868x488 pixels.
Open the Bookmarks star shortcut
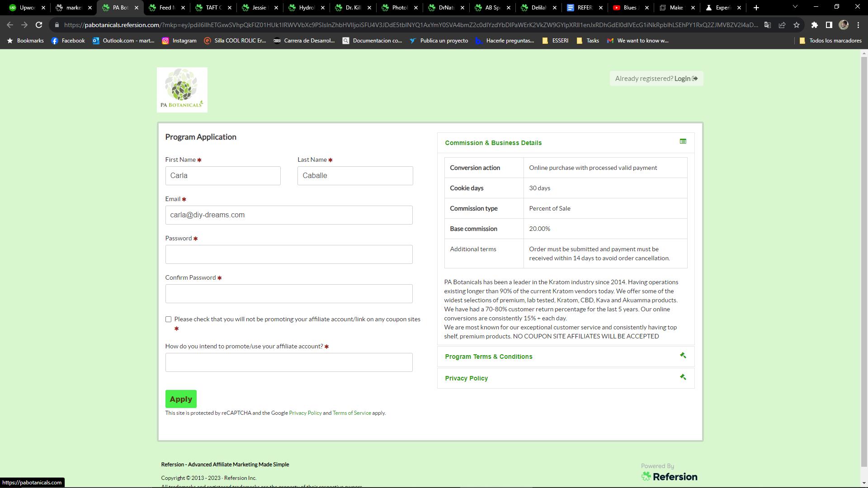pos(25,41)
